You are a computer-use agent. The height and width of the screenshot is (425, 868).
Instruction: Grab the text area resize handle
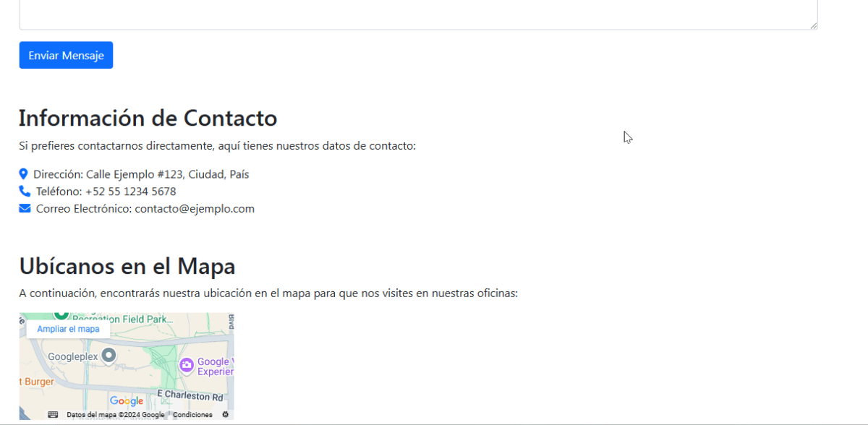pyautogui.click(x=814, y=26)
